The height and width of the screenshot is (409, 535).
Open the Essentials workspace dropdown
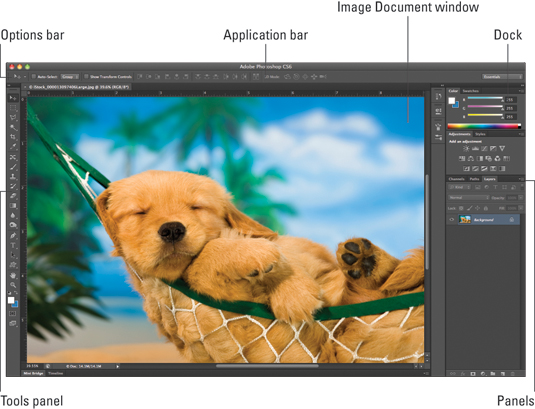[502, 77]
